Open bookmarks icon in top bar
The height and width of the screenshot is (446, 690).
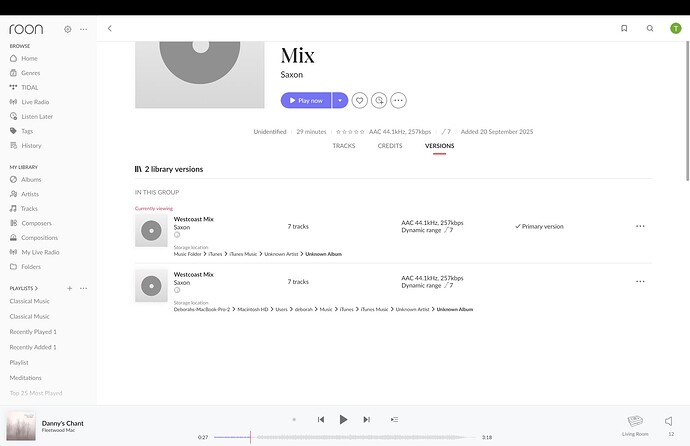(x=624, y=28)
